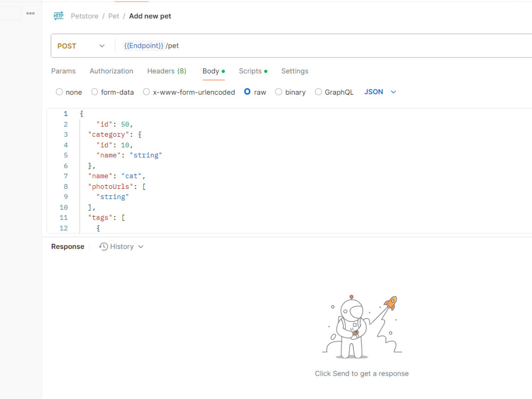Select the form-data body option
This screenshot has height=399, width=532.
(x=95, y=92)
